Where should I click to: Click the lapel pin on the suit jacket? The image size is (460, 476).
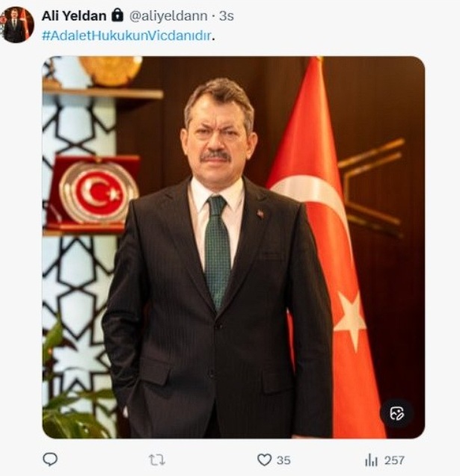[x=260, y=214]
